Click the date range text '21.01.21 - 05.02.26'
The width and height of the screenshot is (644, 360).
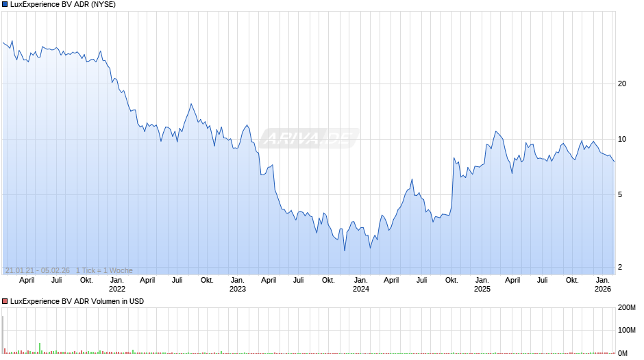click(x=38, y=270)
